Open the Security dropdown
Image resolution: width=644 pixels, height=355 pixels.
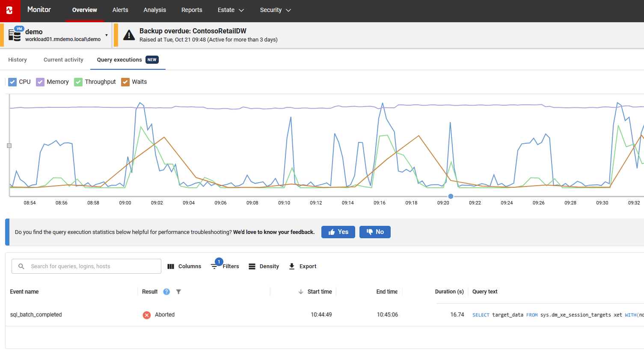coord(275,10)
